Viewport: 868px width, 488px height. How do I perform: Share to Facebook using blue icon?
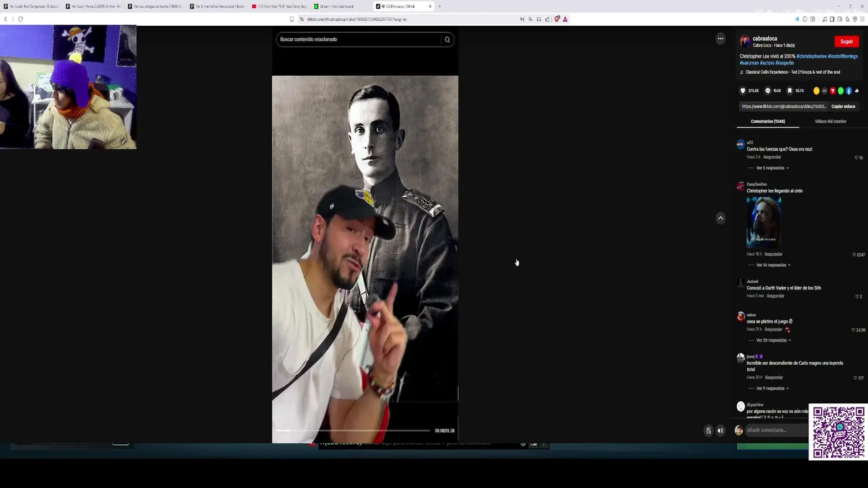848,91
